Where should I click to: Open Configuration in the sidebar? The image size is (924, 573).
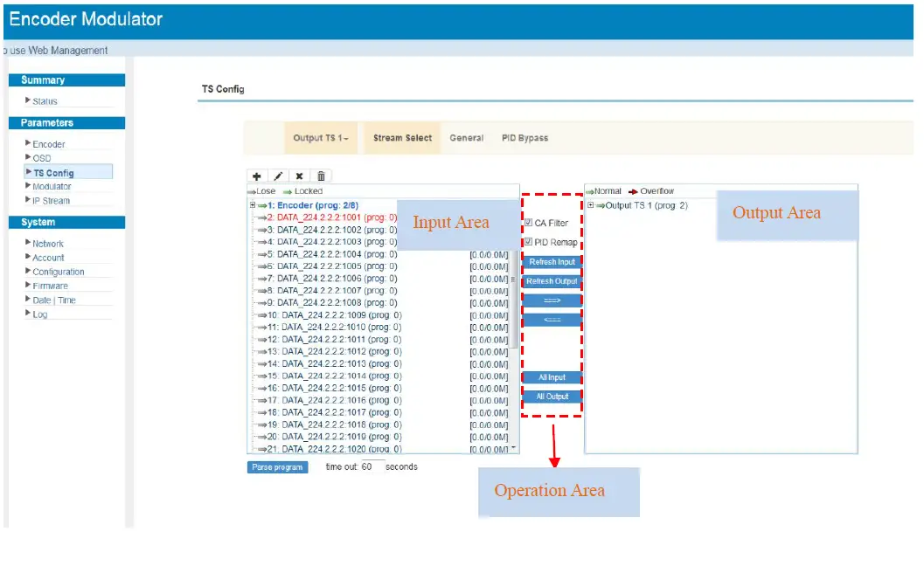click(x=58, y=272)
